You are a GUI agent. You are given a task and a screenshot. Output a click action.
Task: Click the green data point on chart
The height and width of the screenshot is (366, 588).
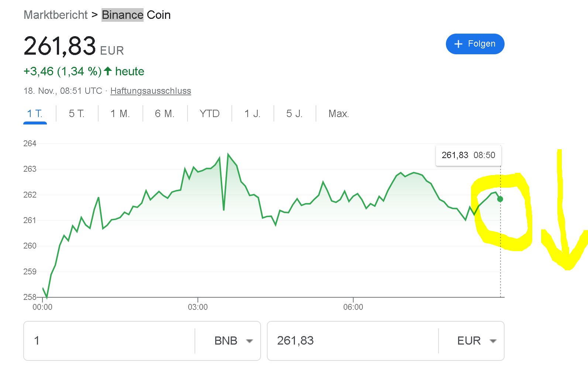[x=500, y=199]
